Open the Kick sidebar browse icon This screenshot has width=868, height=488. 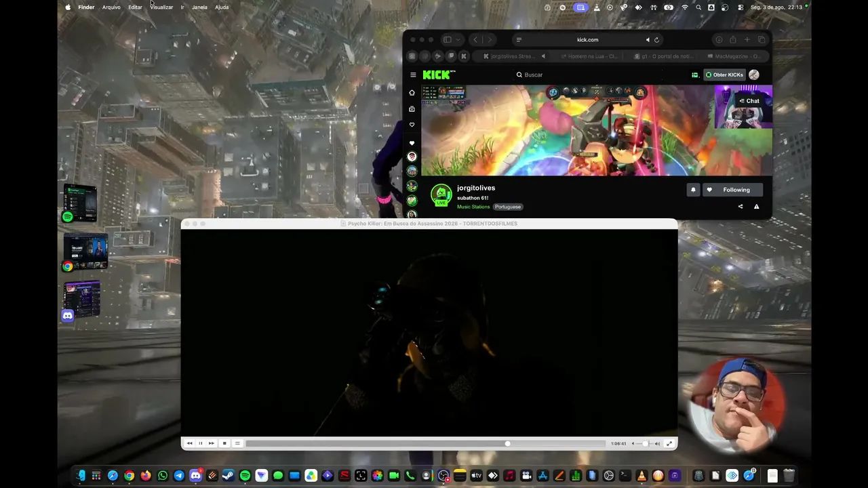(x=412, y=109)
